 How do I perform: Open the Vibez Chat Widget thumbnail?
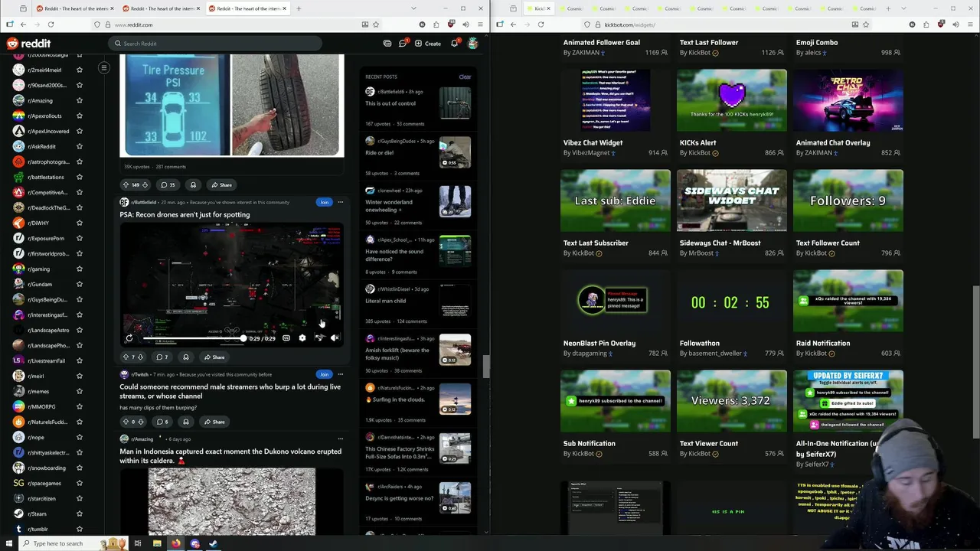[x=616, y=100]
